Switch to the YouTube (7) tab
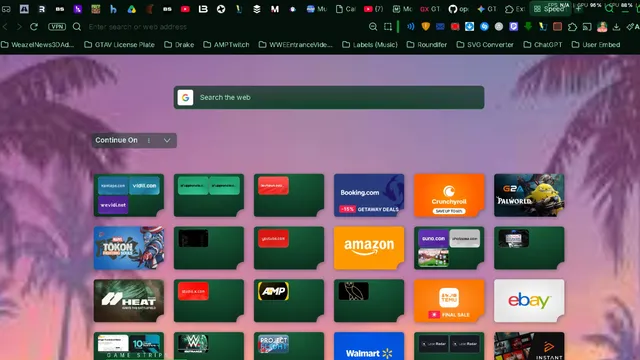Image resolution: width=640 pixels, height=360 pixels. (373, 9)
